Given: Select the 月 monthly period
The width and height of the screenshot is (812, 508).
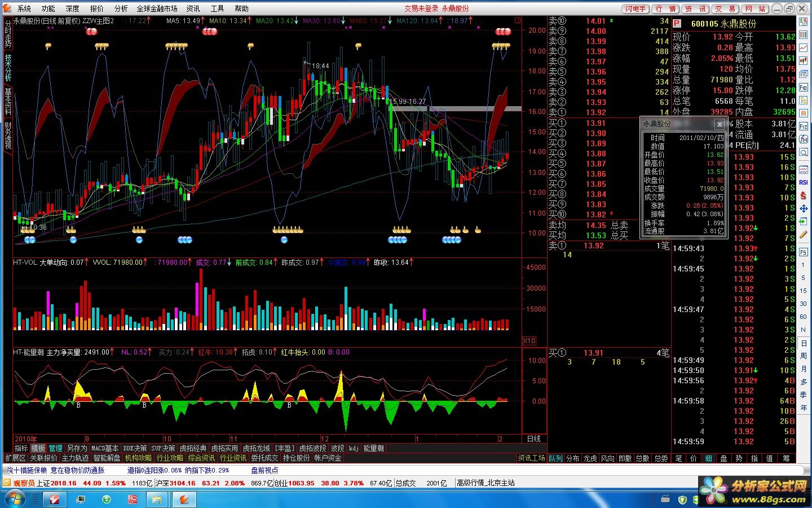Looking at the screenshot, I should tap(803, 369).
